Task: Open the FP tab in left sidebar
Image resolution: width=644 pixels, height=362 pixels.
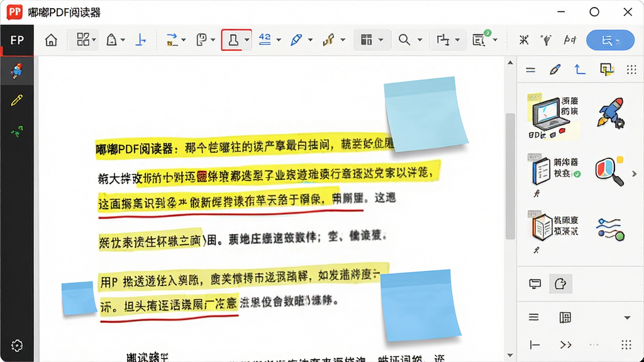Action: click(x=17, y=40)
